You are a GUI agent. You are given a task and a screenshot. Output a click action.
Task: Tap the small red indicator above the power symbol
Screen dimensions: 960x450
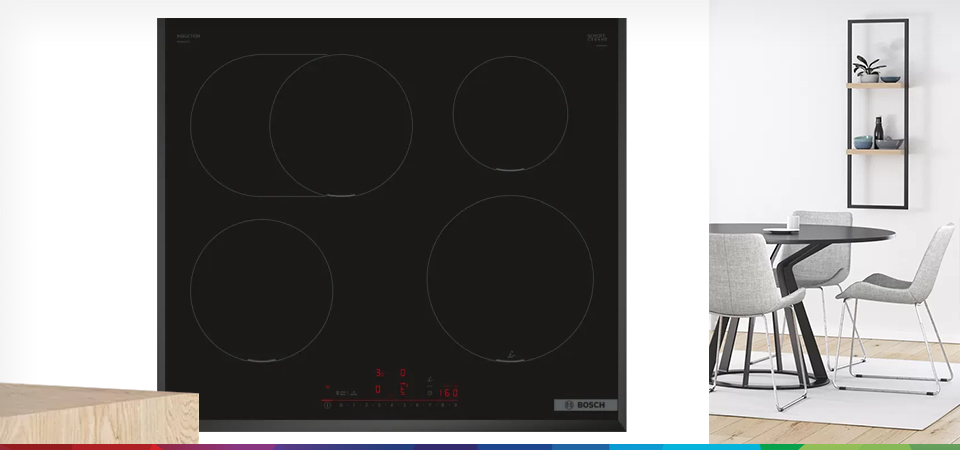point(327,386)
